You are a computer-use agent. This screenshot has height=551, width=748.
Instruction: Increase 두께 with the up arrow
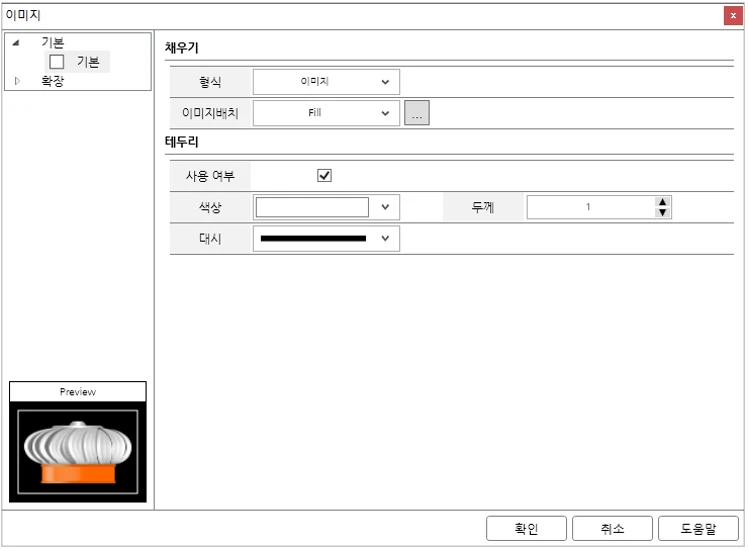click(x=662, y=202)
